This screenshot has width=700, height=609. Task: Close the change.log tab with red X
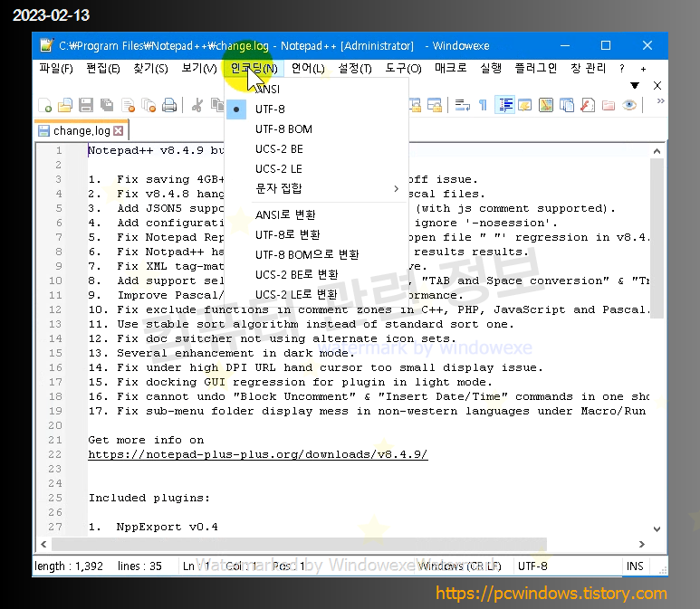point(119,130)
